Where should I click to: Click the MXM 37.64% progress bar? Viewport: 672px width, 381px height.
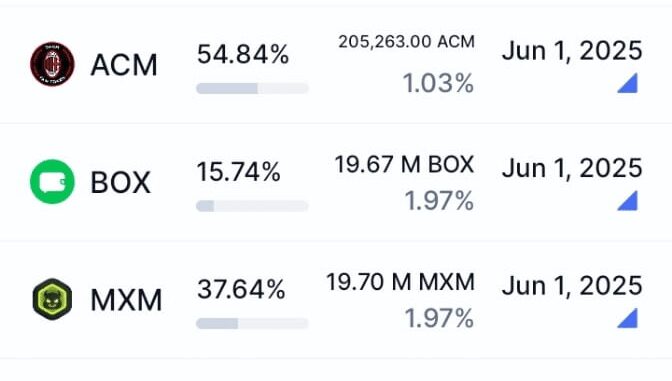[252, 323]
